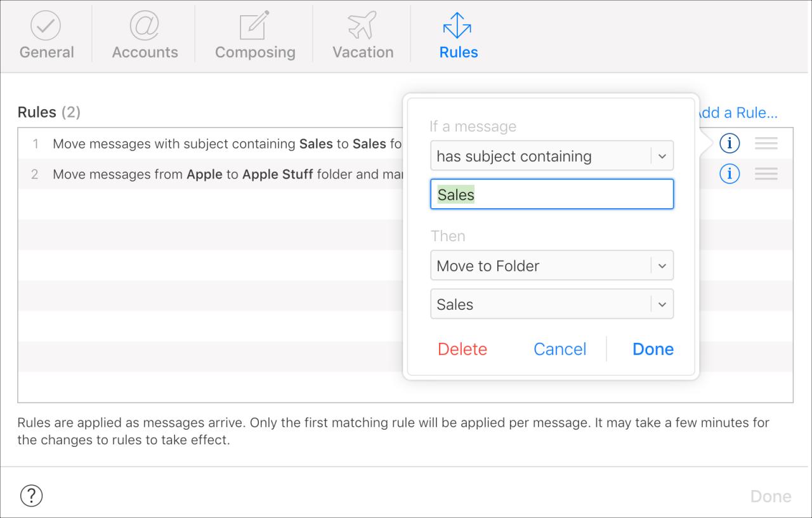Delete the rule in the popup
The image size is (812, 518).
pos(462,349)
